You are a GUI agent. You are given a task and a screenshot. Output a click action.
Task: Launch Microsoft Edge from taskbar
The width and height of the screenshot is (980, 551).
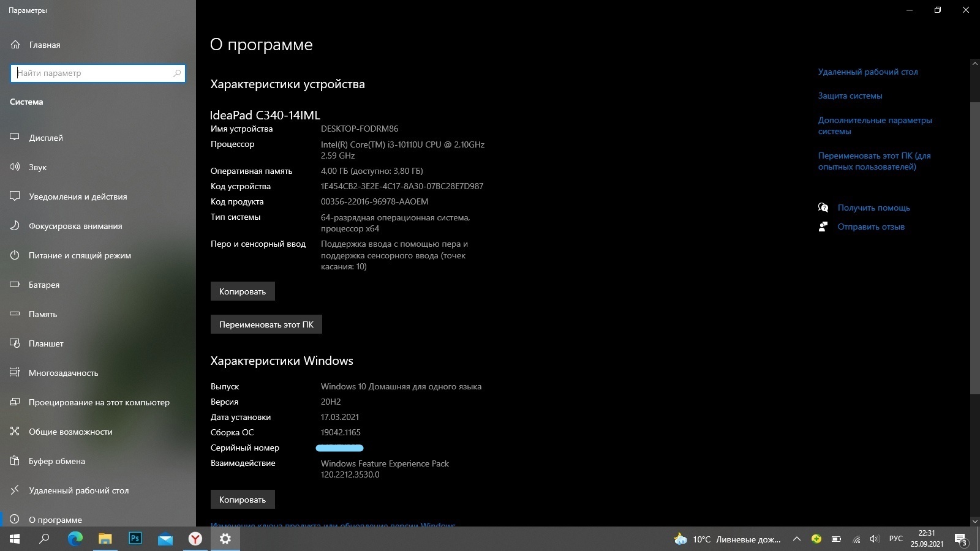75,539
